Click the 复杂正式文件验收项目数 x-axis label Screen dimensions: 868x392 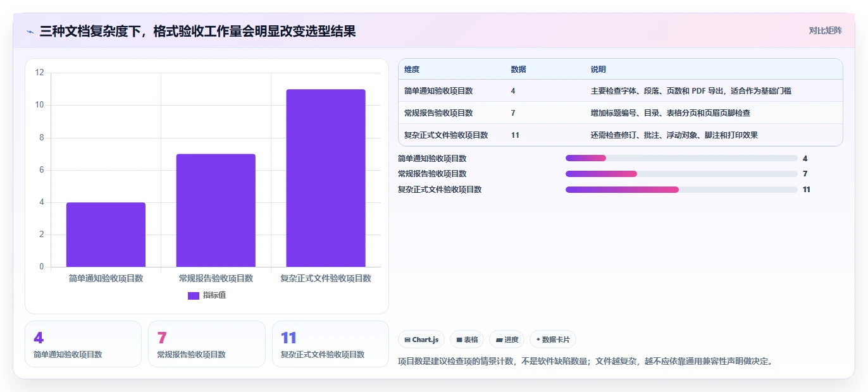(x=326, y=278)
